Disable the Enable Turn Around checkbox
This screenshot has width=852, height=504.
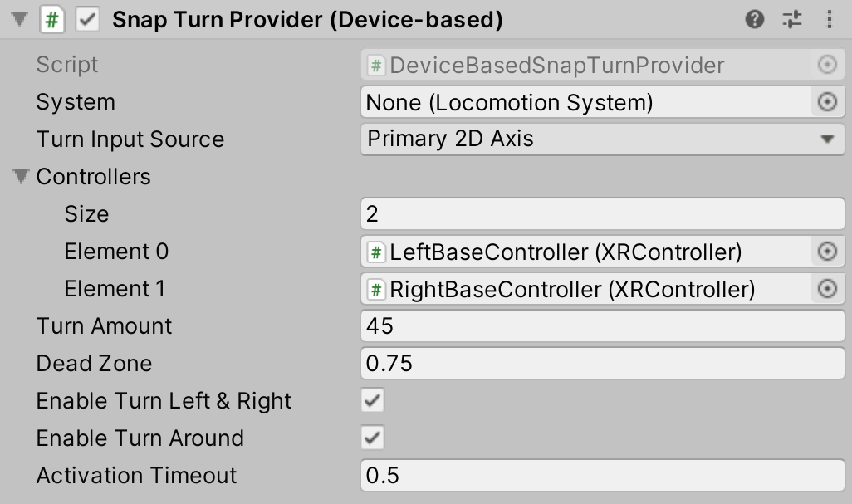(x=370, y=438)
